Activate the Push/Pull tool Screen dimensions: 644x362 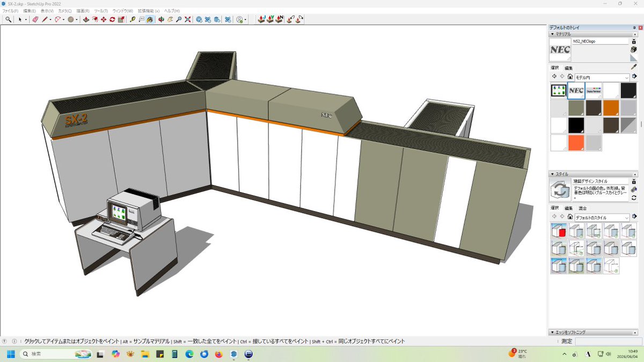pos(86,19)
